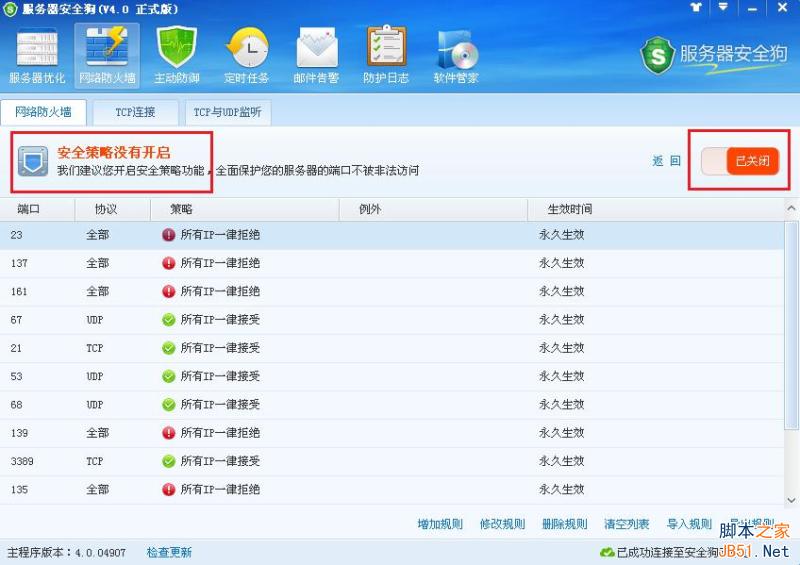The width and height of the screenshot is (800, 565).
Task: Toggle the 已关闭 security policy switch on
Action: click(740, 161)
